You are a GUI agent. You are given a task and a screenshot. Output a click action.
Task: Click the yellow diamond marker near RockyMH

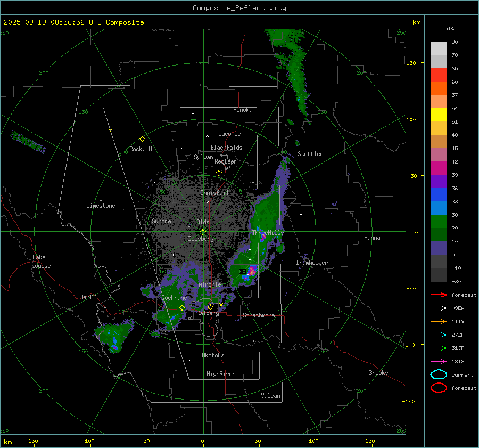pyautogui.click(x=142, y=139)
